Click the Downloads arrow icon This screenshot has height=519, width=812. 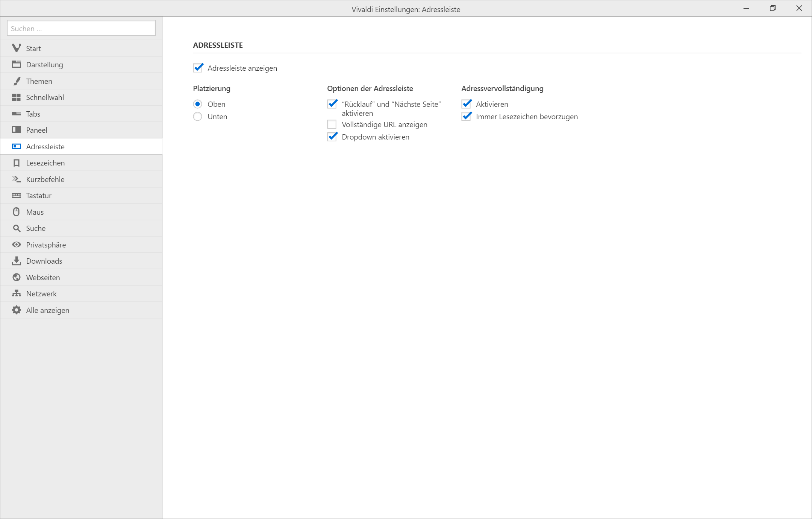coord(16,261)
